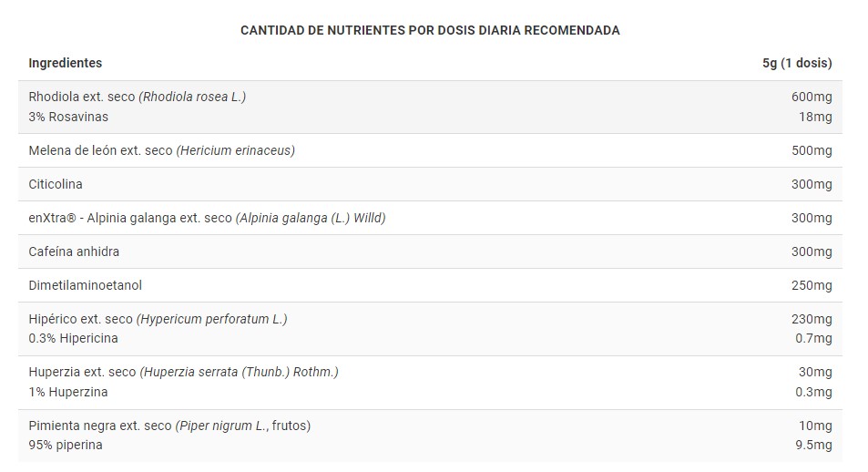The height and width of the screenshot is (472, 868).
Task: Click the Melena de león ext. seco row
Action: (161, 150)
